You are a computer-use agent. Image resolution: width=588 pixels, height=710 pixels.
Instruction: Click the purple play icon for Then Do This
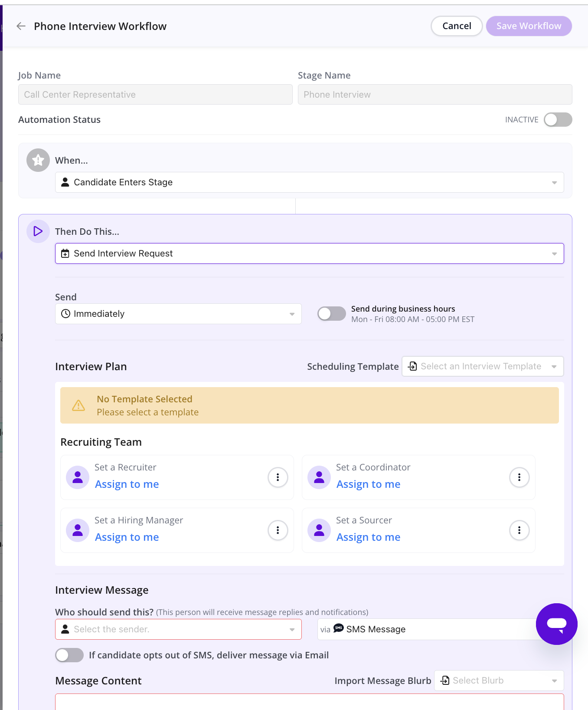click(x=38, y=231)
